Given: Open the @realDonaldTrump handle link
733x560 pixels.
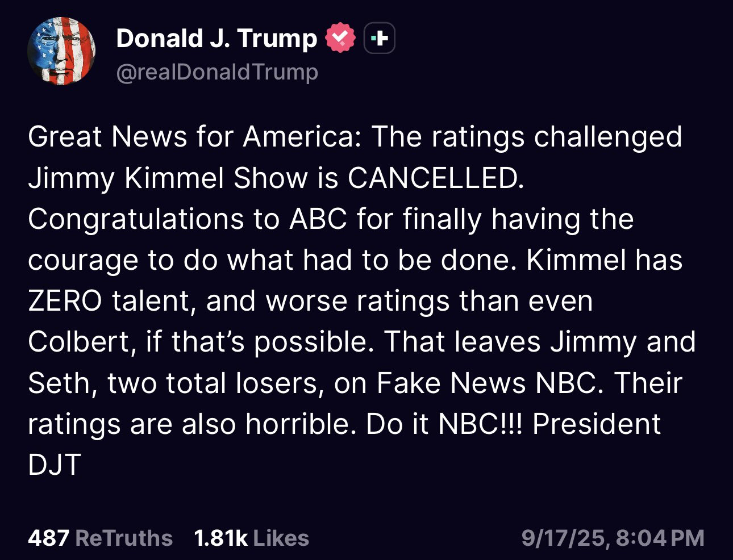Looking at the screenshot, I should 216,72.
